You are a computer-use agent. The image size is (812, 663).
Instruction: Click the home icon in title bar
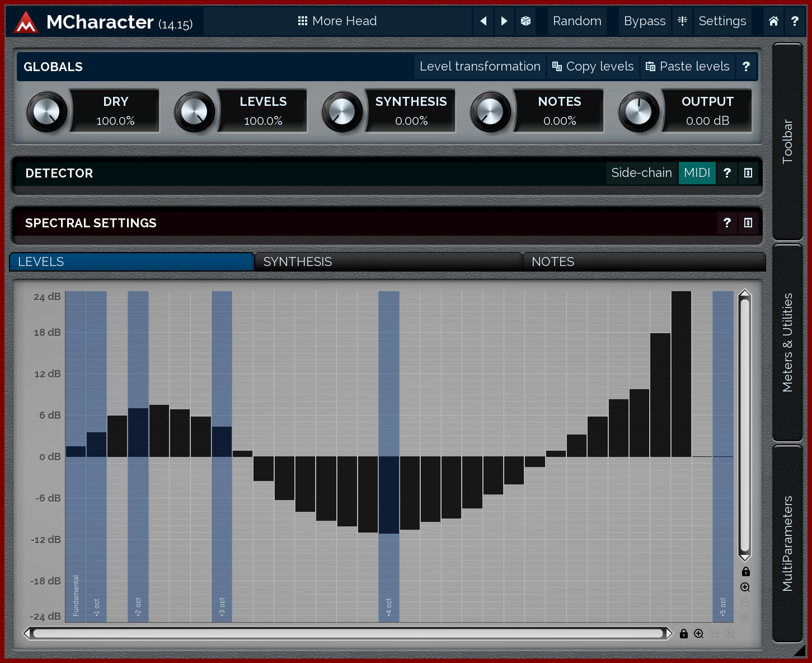pyautogui.click(x=773, y=21)
